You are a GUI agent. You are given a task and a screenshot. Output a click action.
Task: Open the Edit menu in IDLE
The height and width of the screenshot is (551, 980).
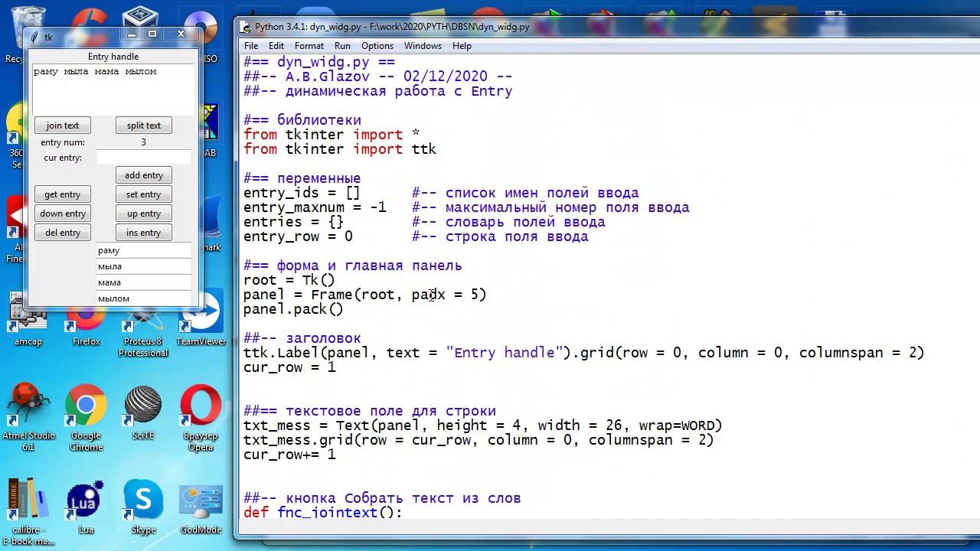point(276,46)
